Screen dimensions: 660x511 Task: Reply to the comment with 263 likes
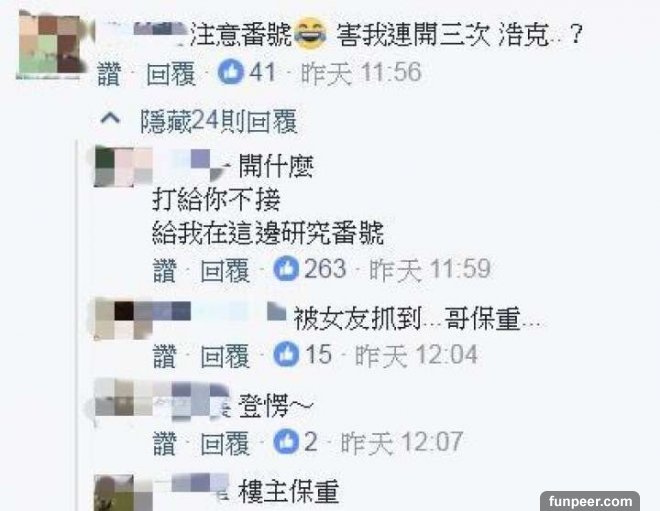point(225,270)
